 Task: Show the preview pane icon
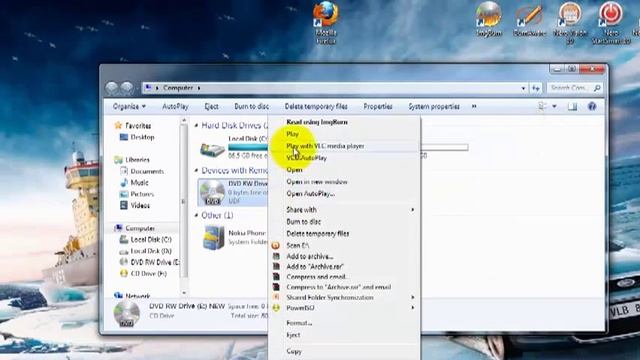coord(573,107)
